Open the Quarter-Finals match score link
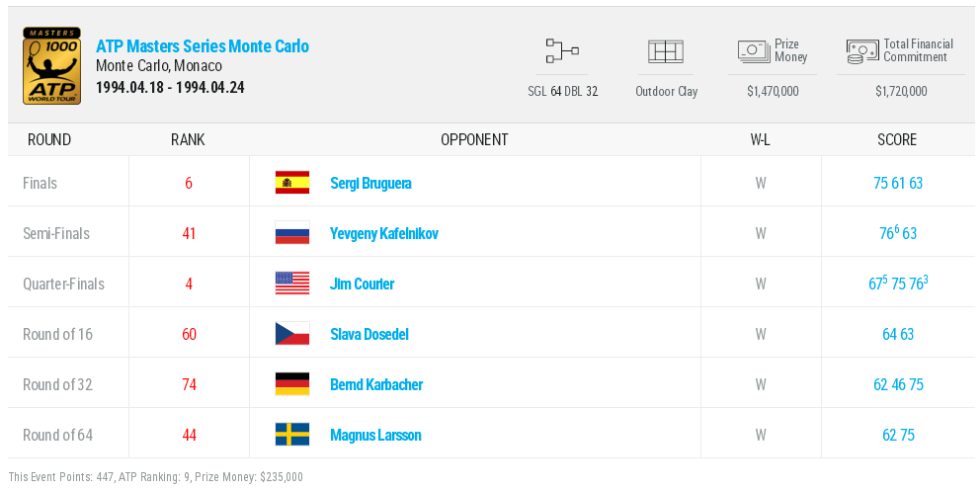Viewport: 980px width, 490px height. click(898, 285)
